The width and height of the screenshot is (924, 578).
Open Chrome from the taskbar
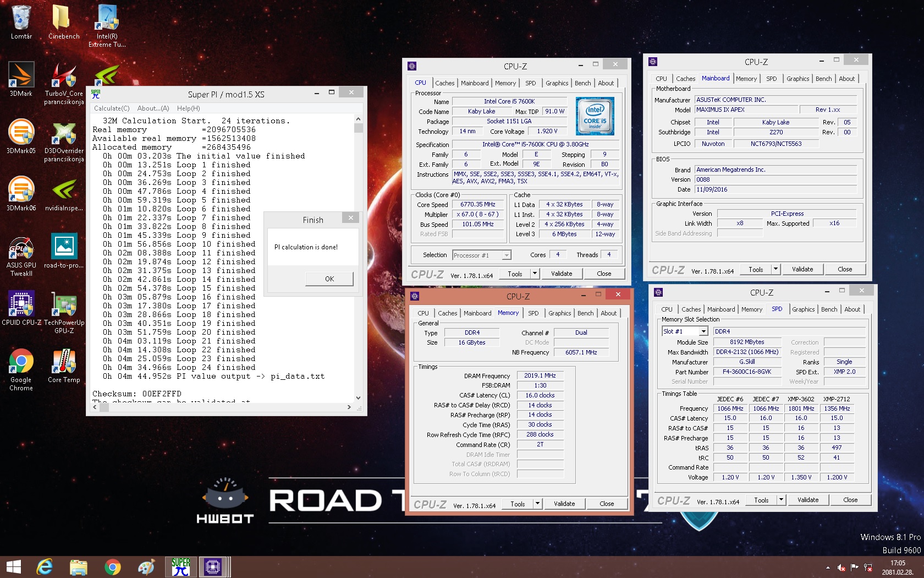click(112, 567)
